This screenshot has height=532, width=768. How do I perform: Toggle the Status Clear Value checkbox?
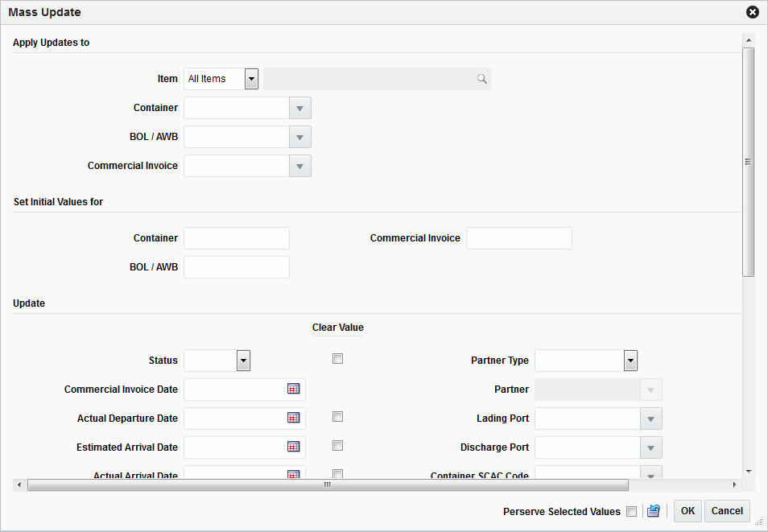coord(337,359)
